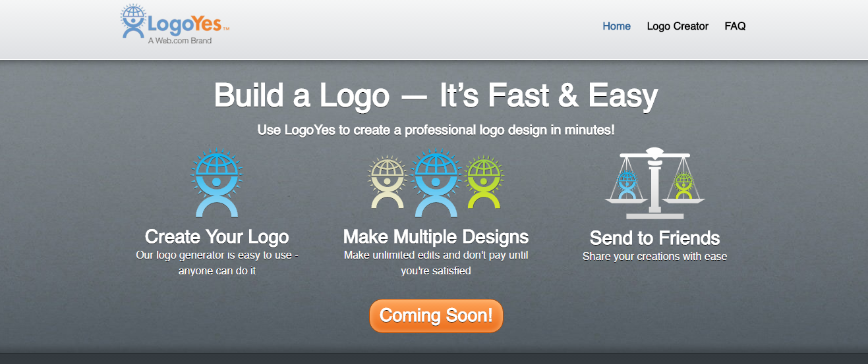Select the blue globe figure above Create Your Logo

click(217, 183)
